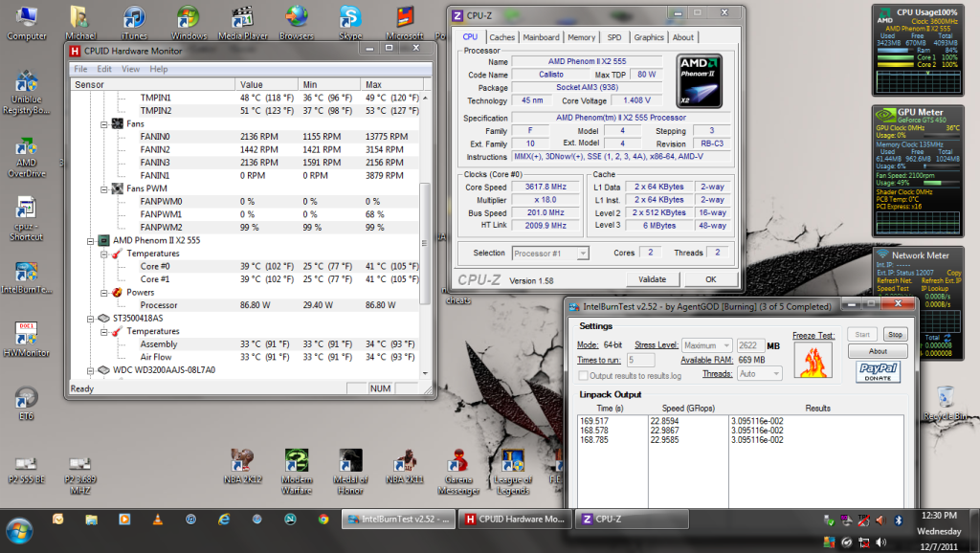The width and height of the screenshot is (980, 553).
Task: Open the View menu in Hardware Monitor
Action: pyautogui.click(x=130, y=69)
